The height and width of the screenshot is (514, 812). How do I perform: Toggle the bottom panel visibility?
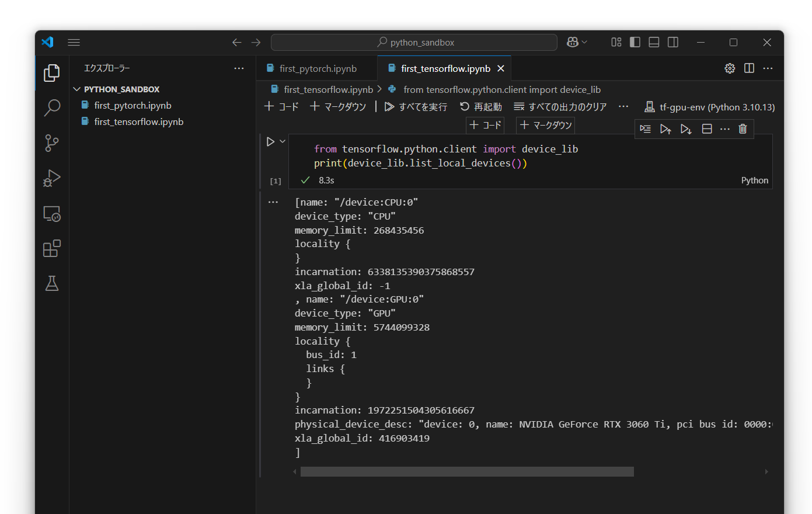pos(653,41)
